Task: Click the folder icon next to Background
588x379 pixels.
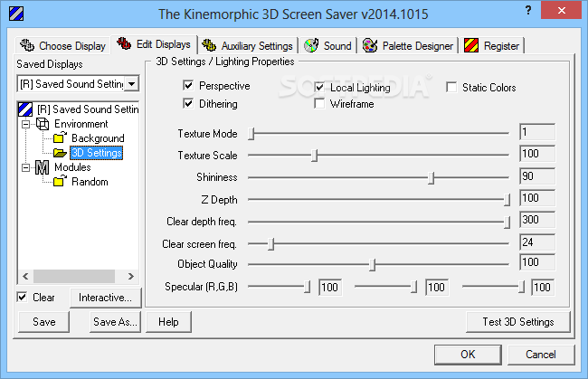Action: 59,137
